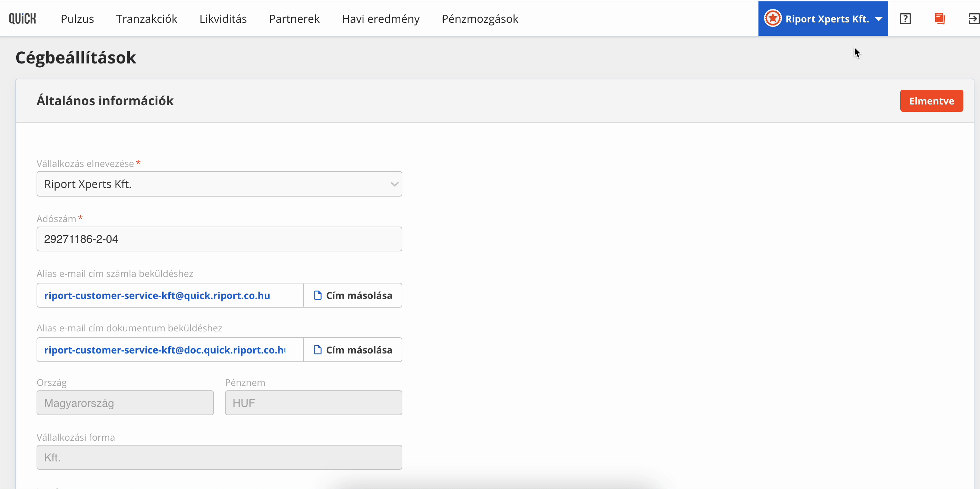Image resolution: width=980 pixels, height=489 pixels.
Task: Open the red documents icon in header
Action: 940,19
